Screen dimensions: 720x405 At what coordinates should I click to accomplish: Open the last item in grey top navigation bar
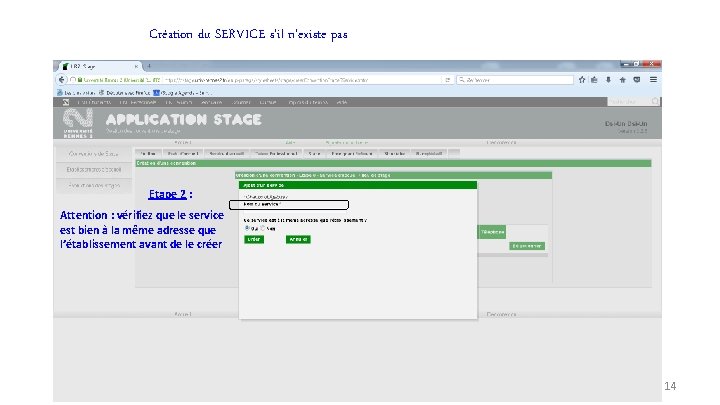pyautogui.click(x=342, y=102)
